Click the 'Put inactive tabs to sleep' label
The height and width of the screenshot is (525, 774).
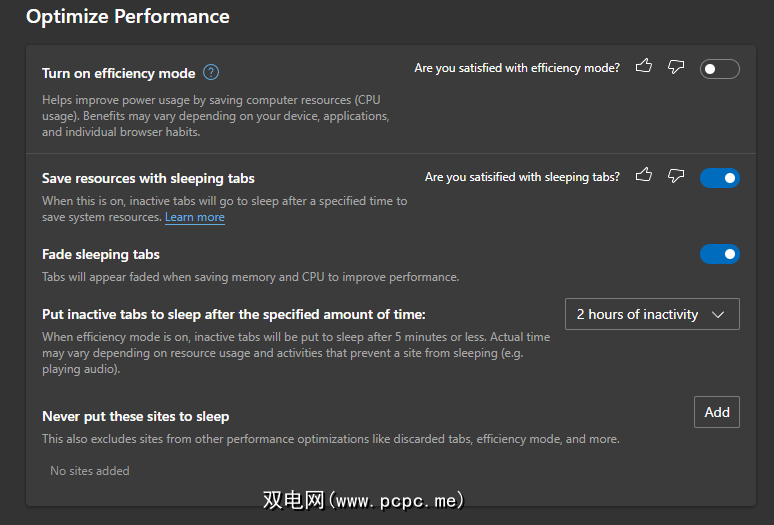[x=233, y=314]
